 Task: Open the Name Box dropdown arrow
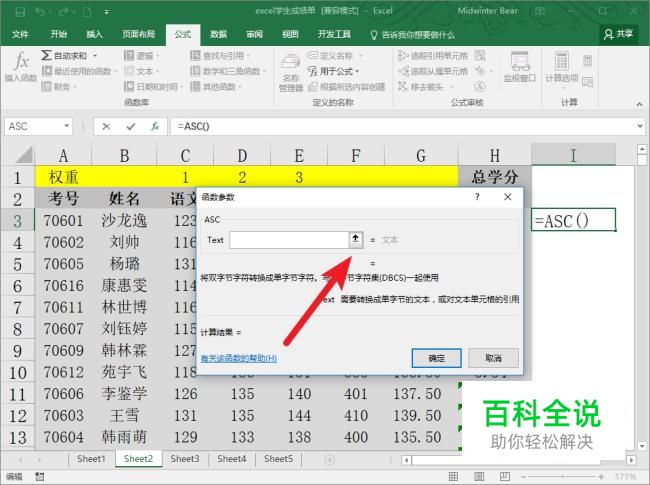[66, 126]
